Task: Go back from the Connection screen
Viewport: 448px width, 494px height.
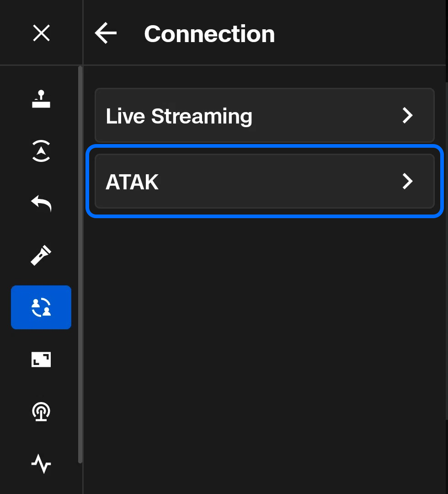Action: point(106,33)
